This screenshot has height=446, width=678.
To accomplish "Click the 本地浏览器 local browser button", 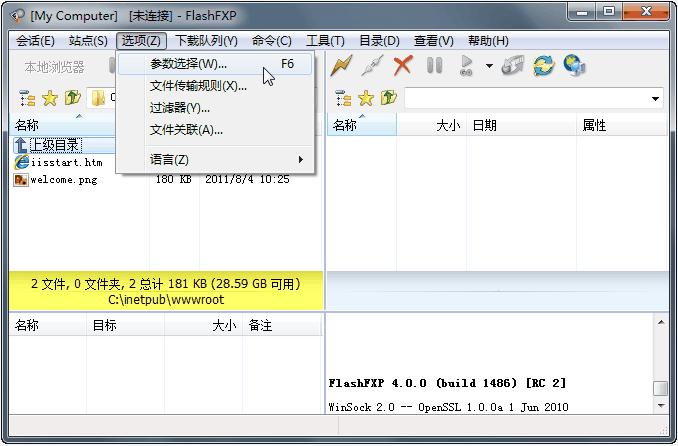I will [x=55, y=67].
